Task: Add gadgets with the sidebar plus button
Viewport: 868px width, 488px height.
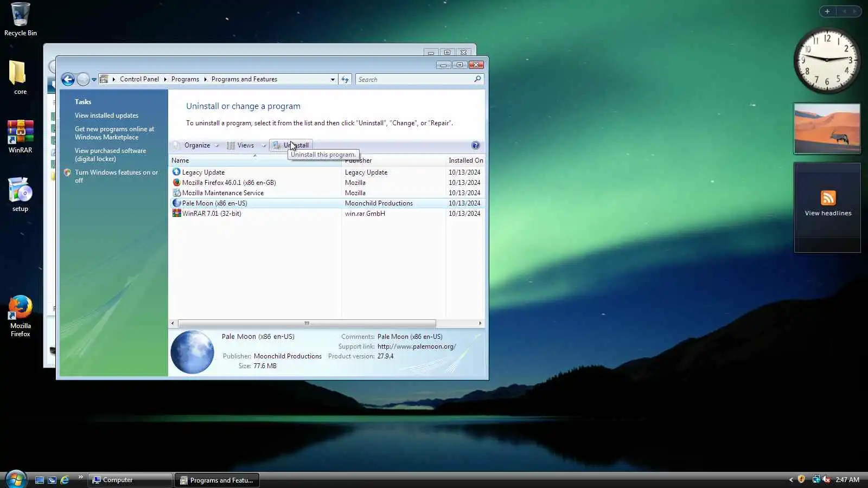Action: pyautogui.click(x=827, y=11)
